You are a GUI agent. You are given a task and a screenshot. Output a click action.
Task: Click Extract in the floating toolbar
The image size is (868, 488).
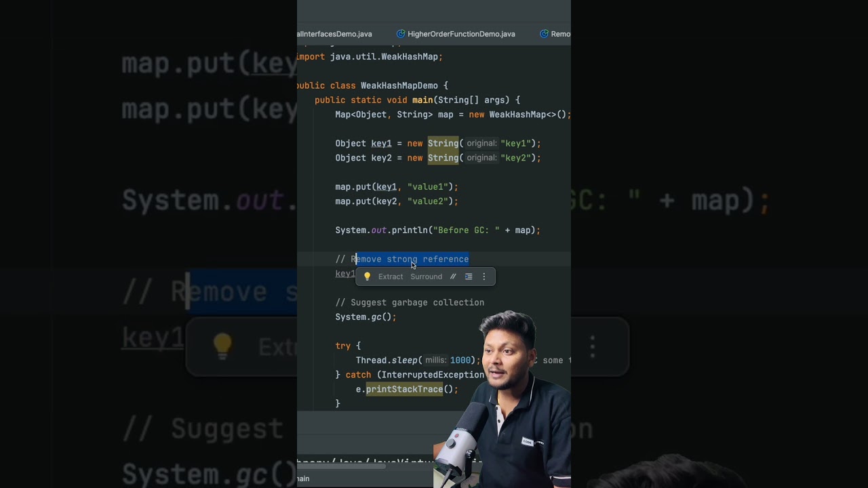[x=391, y=277]
